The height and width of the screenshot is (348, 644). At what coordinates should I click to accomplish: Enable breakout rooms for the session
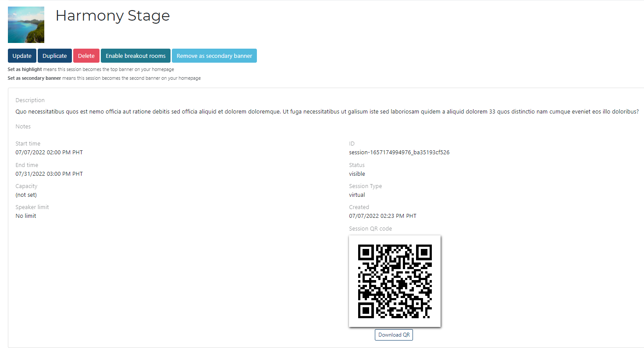(135, 56)
